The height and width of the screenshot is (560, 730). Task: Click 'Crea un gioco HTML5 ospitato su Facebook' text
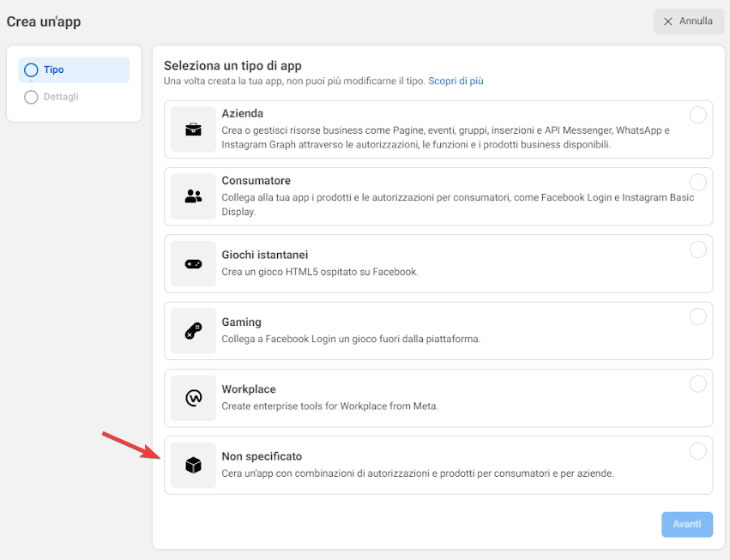(x=320, y=271)
